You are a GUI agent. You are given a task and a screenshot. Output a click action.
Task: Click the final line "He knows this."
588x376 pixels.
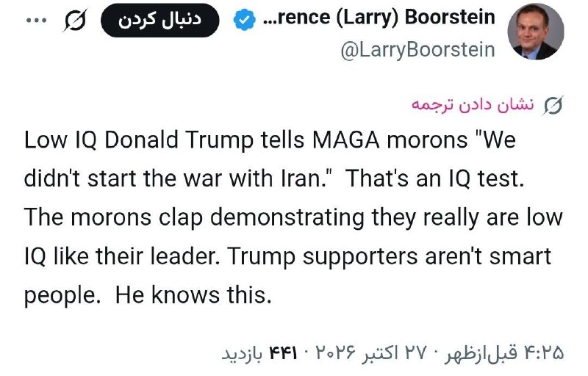click(x=193, y=295)
